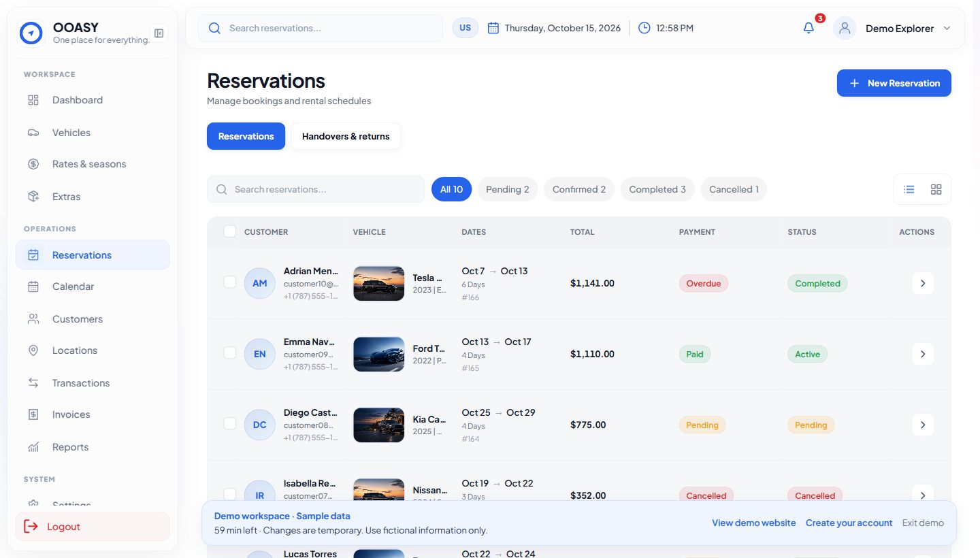Filter by Pending 2 reservations
The width and height of the screenshot is (980, 558).
tap(508, 189)
